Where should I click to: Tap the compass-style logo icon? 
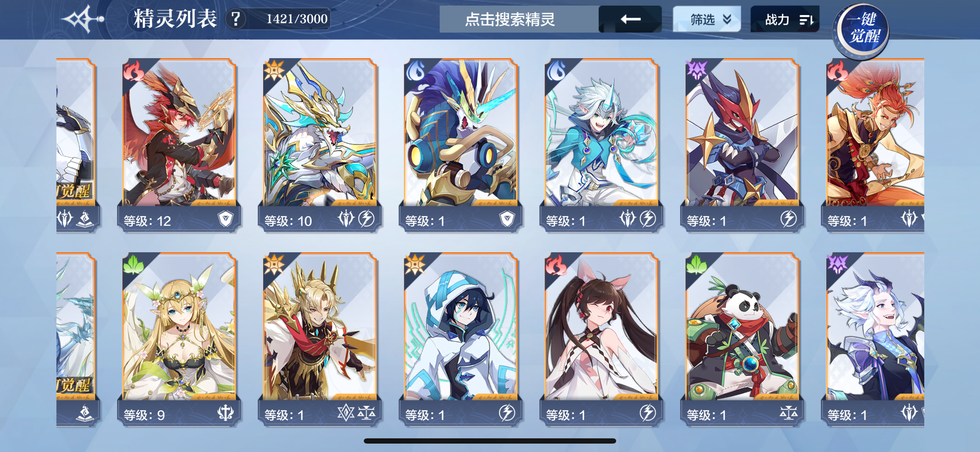pos(83,19)
